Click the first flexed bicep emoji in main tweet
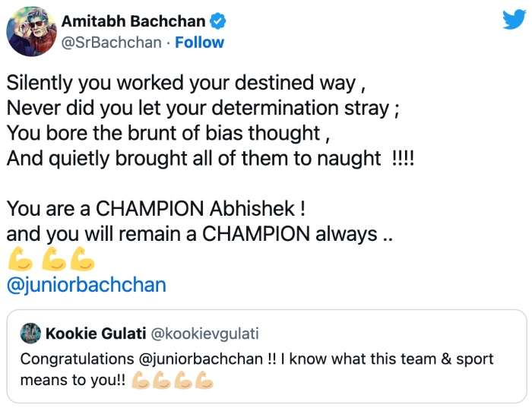The image size is (532, 411). pyautogui.click(x=20, y=260)
